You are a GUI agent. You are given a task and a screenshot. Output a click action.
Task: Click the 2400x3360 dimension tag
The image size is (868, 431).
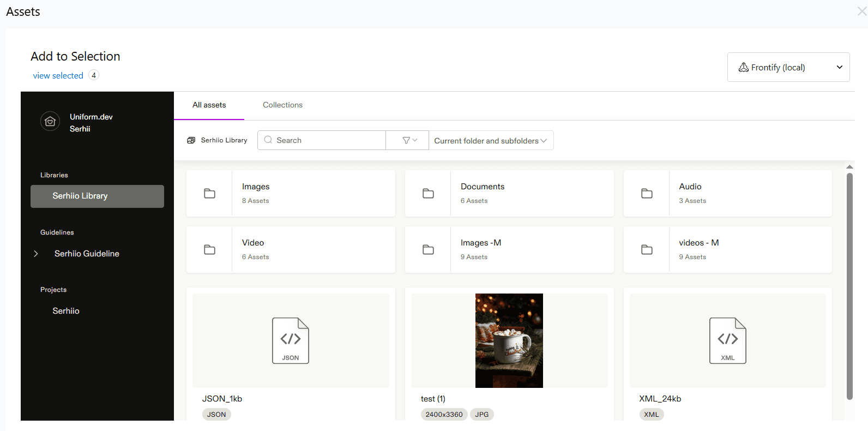click(x=444, y=415)
